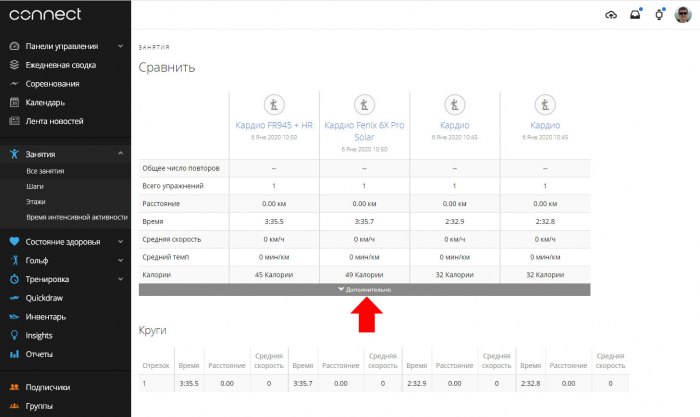Screen dimensions: 700x417
Task: Click the Панели управления dashboard icon
Action: pos(14,46)
